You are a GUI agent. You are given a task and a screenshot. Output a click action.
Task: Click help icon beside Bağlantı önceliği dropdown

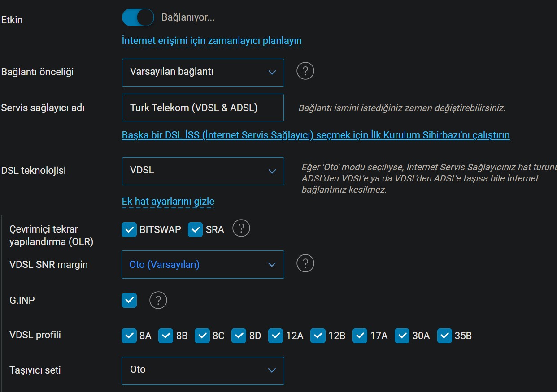[305, 71]
